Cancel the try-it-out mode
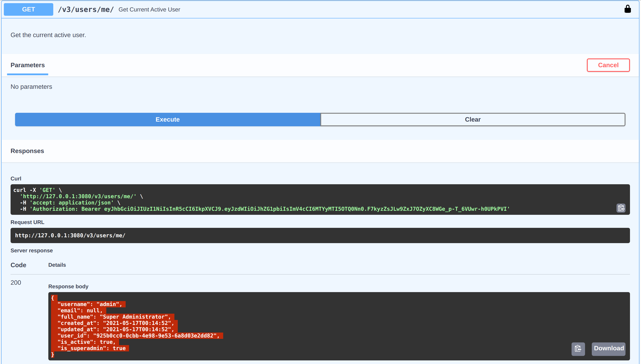Image resolution: width=641 pixels, height=364 pixels. point(608,65)
